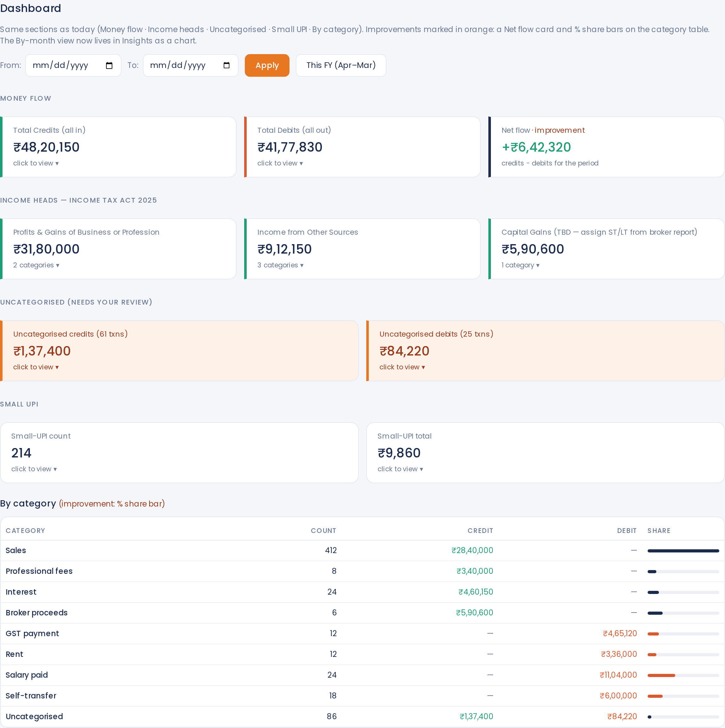
Task: Click the COUNT column header
Action: 324,531
